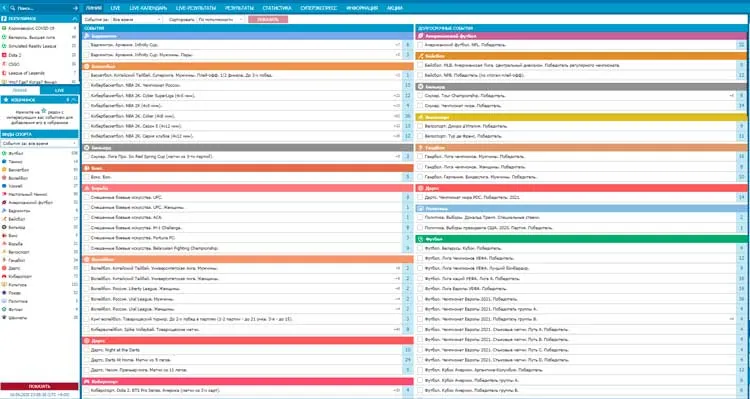
Task: Switch to the LIVE top tab
Action: point(115,8)
